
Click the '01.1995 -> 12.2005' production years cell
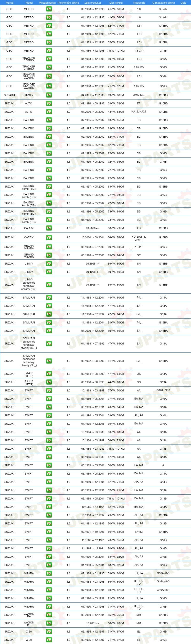(93, 424)
